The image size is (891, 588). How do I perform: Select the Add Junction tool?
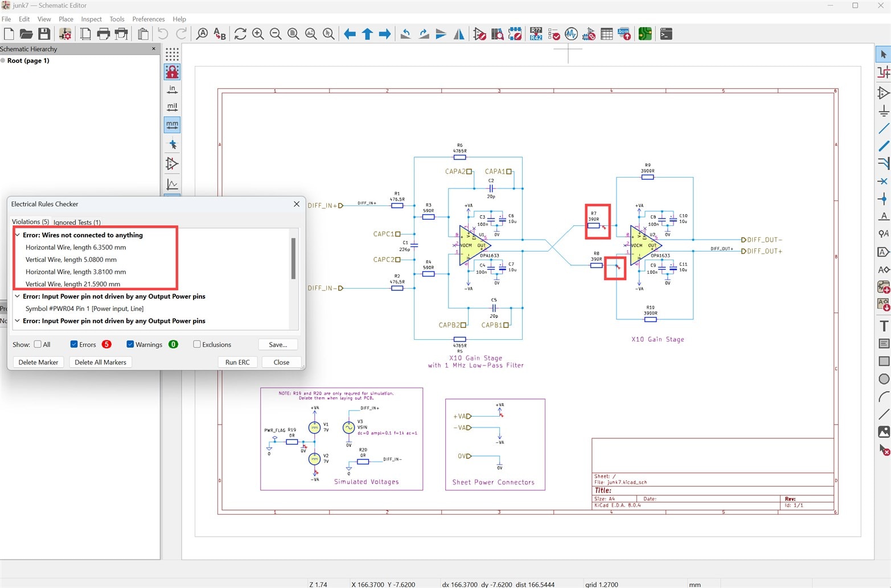883,199
